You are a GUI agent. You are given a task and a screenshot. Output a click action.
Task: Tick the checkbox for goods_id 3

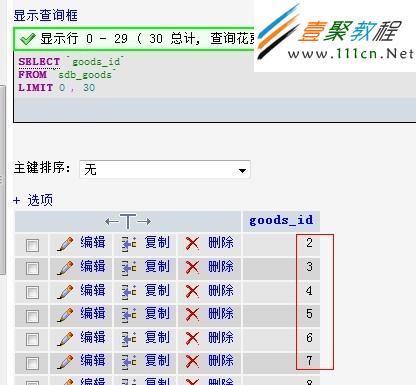point(32,268)
